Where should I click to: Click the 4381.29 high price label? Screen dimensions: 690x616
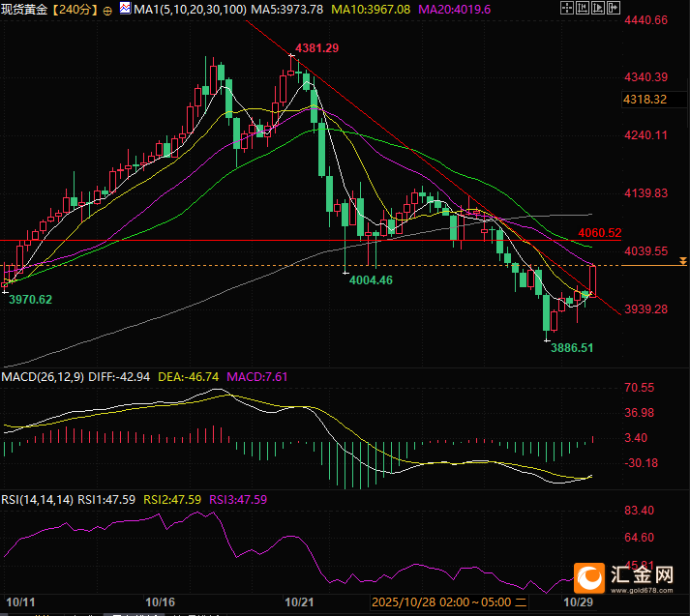coord(316,48)
